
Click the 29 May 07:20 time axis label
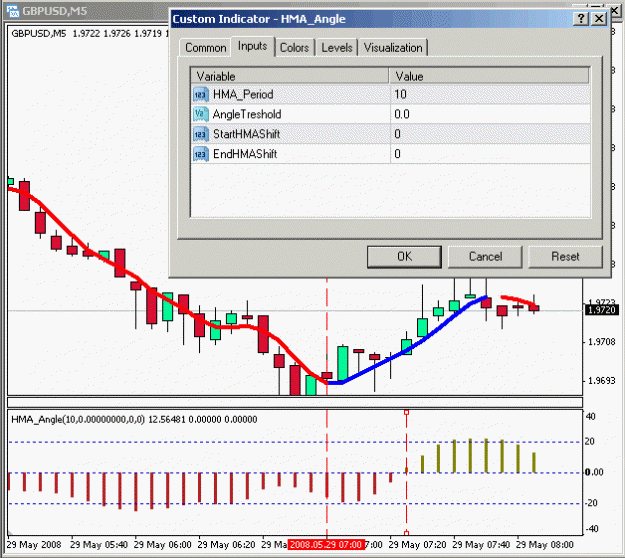pyautogui.click(x=417, y=544)
